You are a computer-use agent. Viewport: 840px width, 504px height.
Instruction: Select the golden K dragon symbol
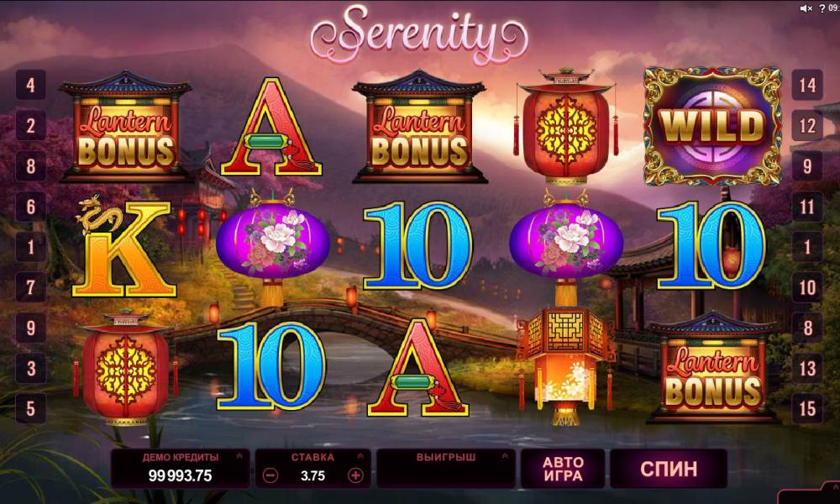(124, 248)
